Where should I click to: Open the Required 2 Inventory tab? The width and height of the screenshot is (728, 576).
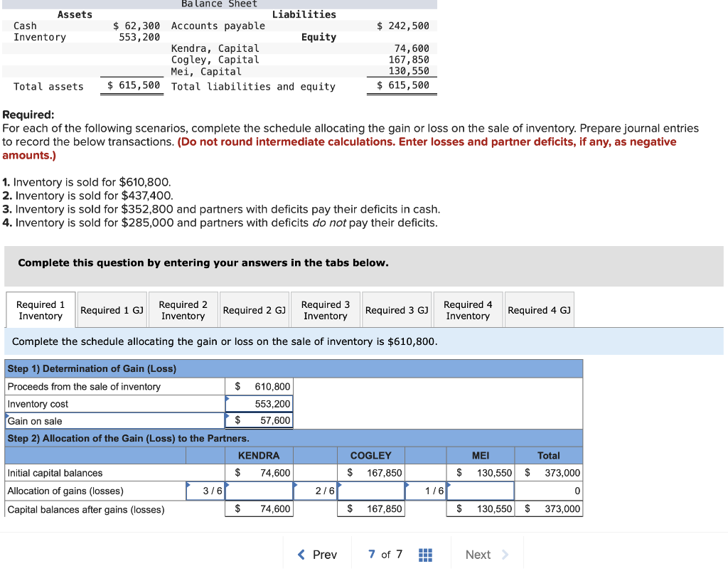point(183,310)
